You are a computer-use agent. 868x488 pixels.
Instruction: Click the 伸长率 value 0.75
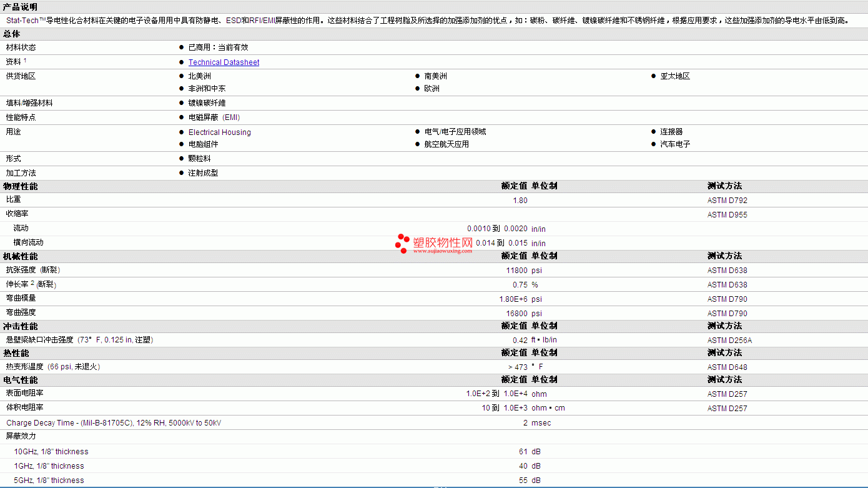[520, 285]
